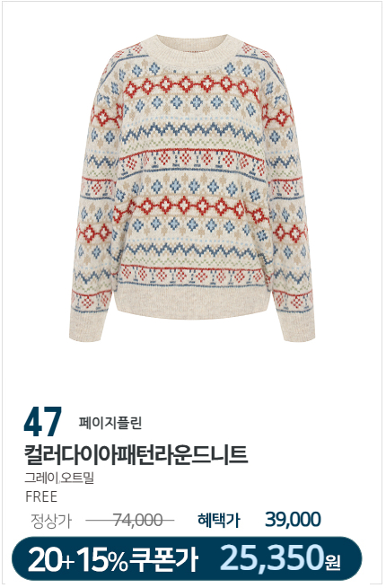Image resolution: width=386 pixels, height=588 pixels.
Task: Click the FREE size label
Action: pyautogui.click(x=41, y=496)
